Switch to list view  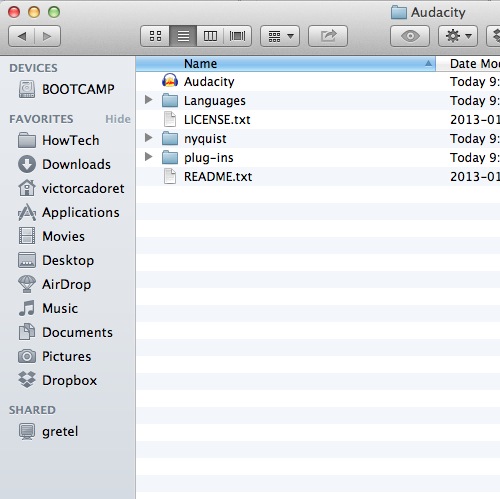tap(183, 36)
